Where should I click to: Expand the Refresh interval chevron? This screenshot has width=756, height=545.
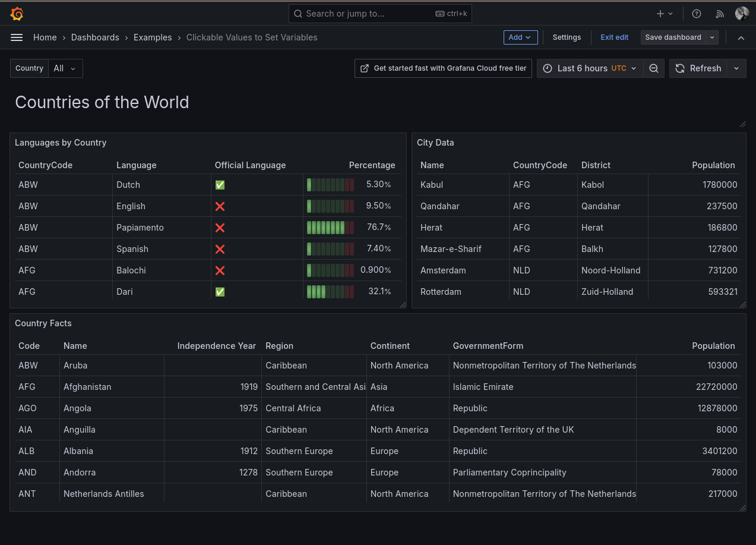pyautogui.click(x=736, y=68)
